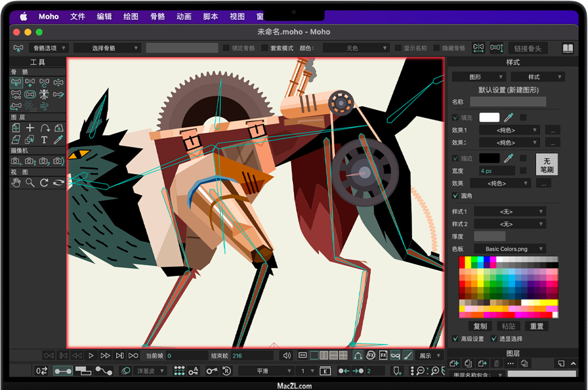Click the 重置 reset button
The width and height of the screenshot is (588, 390).
tap(537, 326)
